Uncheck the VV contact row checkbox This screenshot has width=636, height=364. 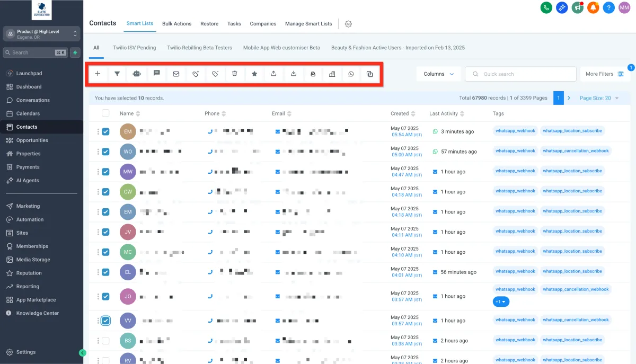point(105,321)
